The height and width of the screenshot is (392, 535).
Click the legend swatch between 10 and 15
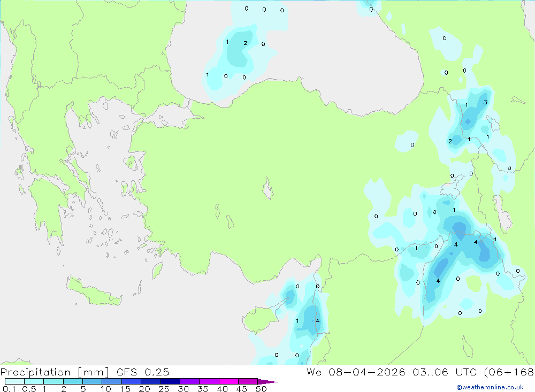[112, 381]
